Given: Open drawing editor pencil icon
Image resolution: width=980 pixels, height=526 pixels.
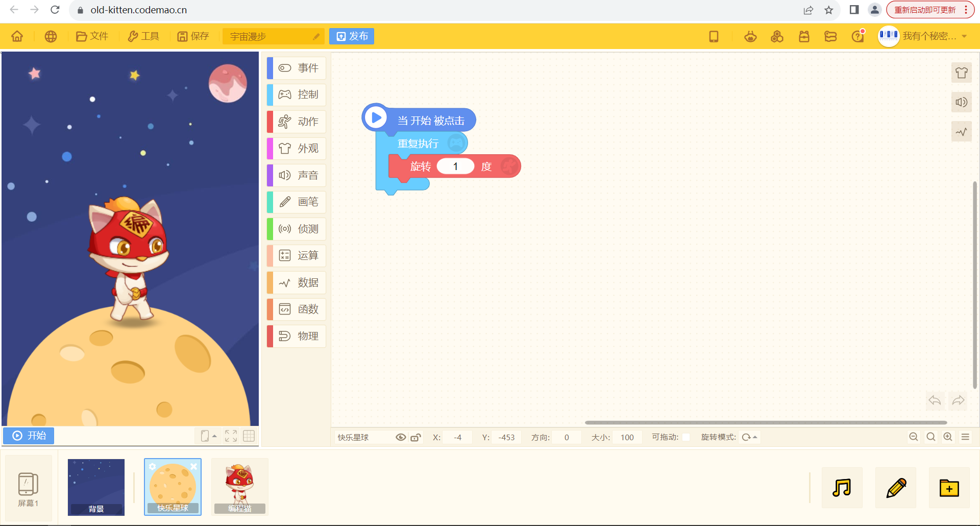Looking at the screenshot, I should tap(896, 488).
